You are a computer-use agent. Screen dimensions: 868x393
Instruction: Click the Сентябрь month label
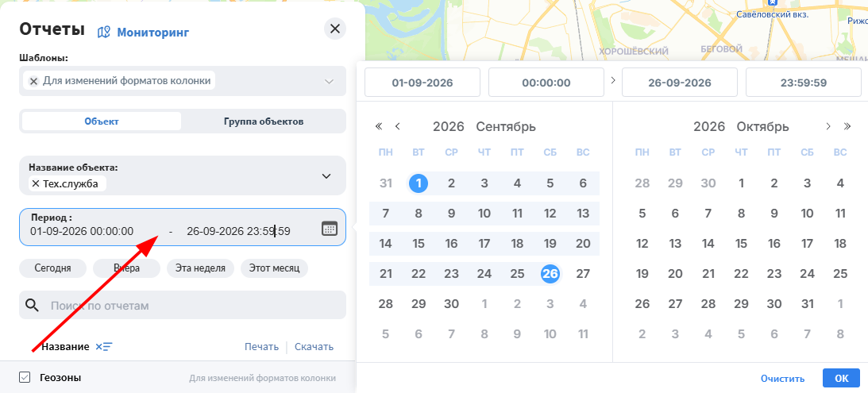[x=506, y=127]
